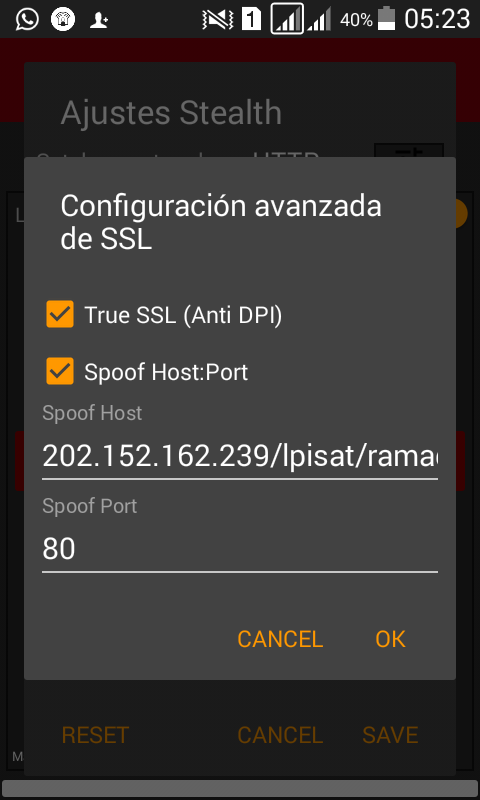Screen dimensions: 480x800
Task: Tap the clock showing 05:23
Action: click(x=437, y=19)
